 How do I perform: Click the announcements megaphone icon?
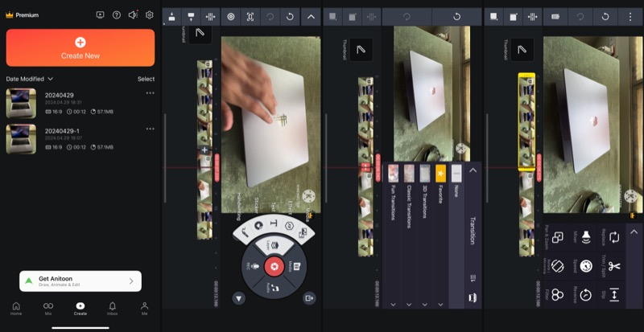pos(133,14)
